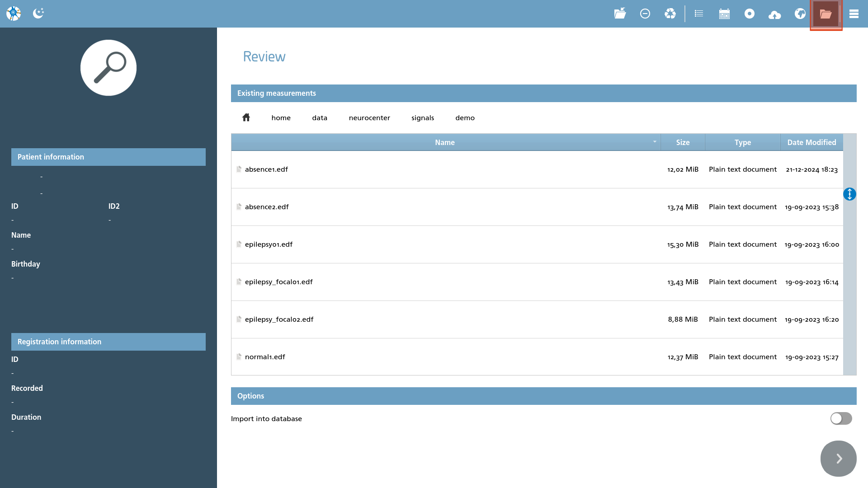Sort by the Name column header
The image size is (868, 488).
click(446, 142)
